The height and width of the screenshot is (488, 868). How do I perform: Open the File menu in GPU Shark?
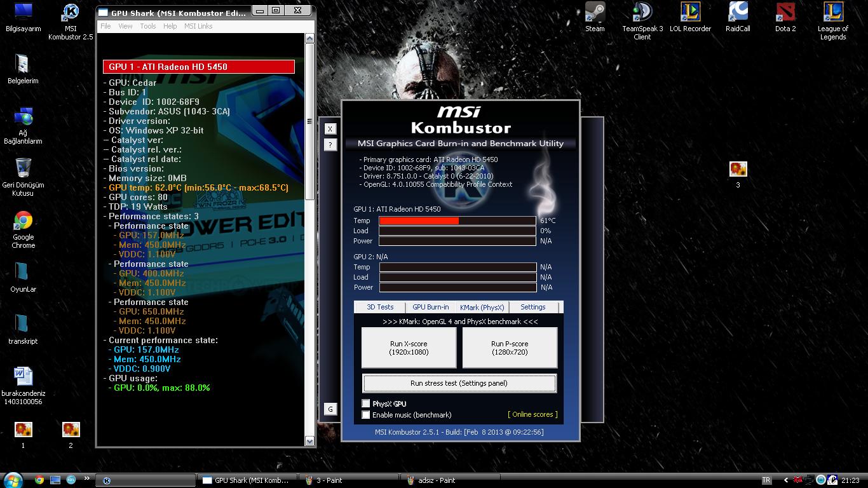(105, 26)
